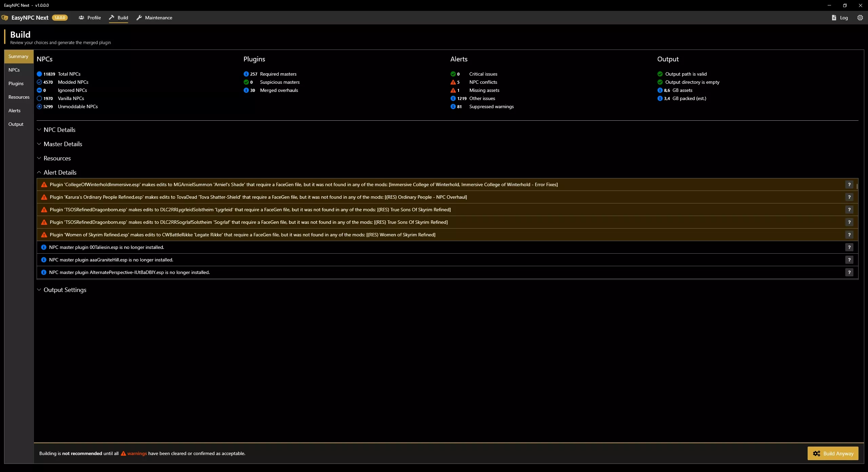This screenshot has width=868, height=472.
Task: Click green check next to Suspicious masters
Action: point(246,82)
